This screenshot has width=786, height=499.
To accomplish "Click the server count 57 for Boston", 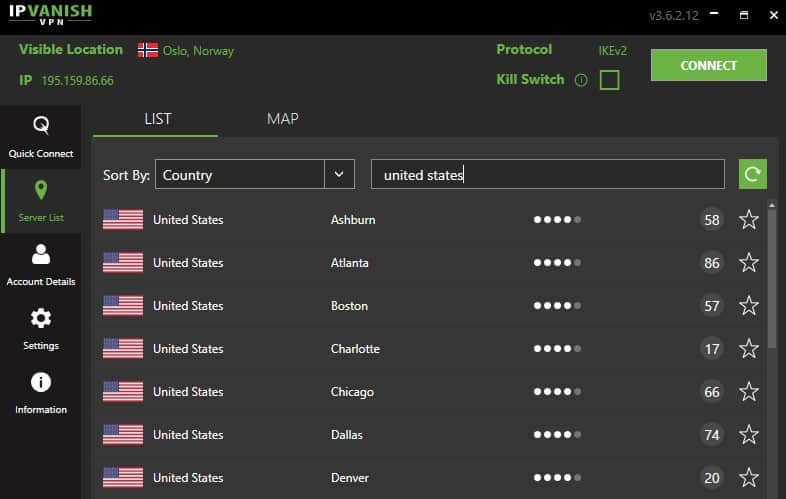I will [711, 306].
